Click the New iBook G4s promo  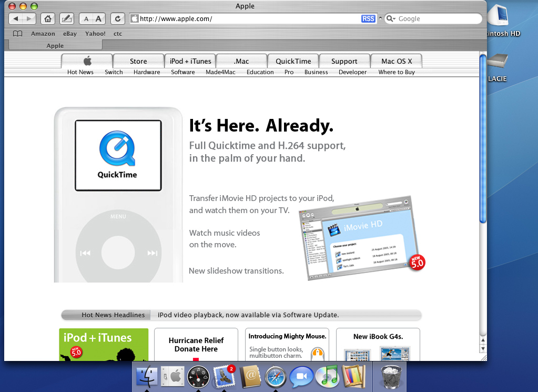point(378,345)
